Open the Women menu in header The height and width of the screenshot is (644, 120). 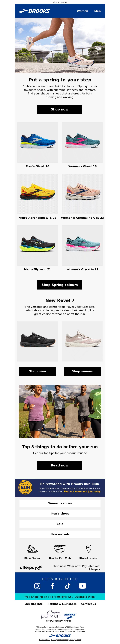click(x=82, y=11)
